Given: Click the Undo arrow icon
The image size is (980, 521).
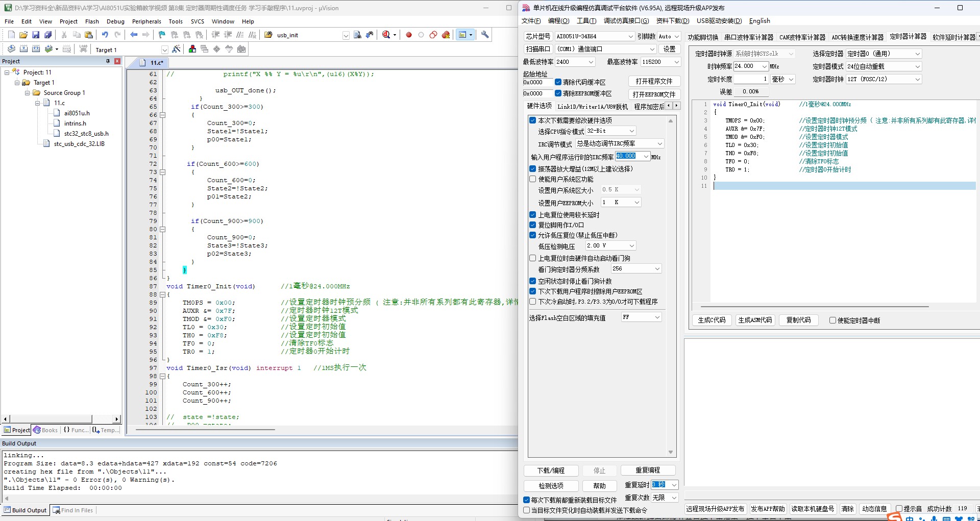Looking at the screenshot, I should [105, 35].
